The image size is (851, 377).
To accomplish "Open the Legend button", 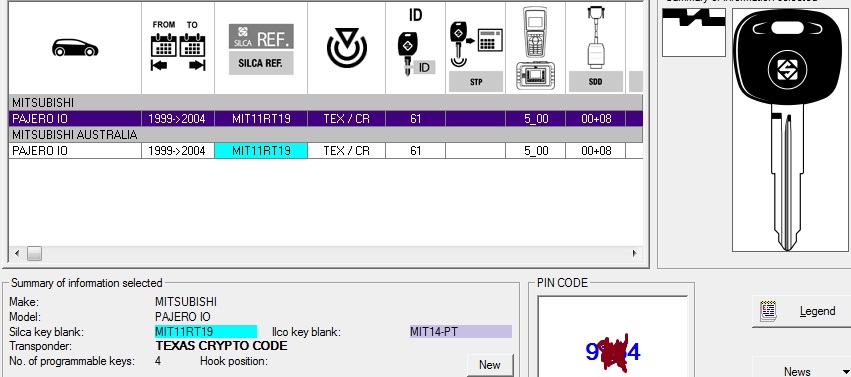I will pyautogui.click(x=802, y=311).
